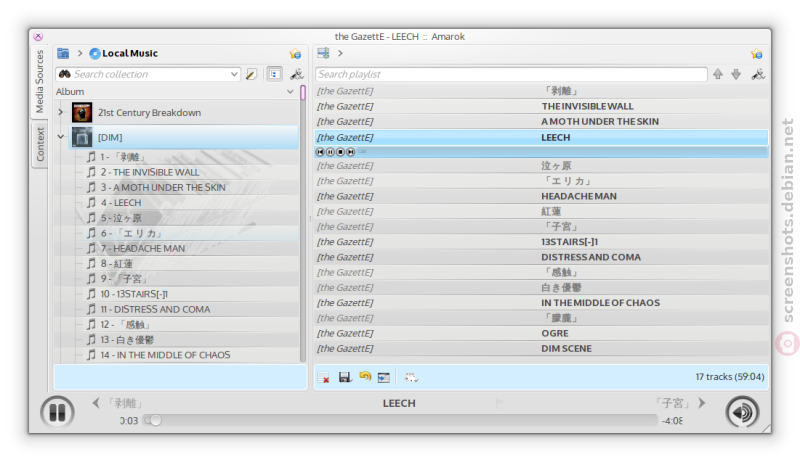Viewport: 800px width, 462px height.
Task: Skip to next track with right chevron
Action: point(702,403)
